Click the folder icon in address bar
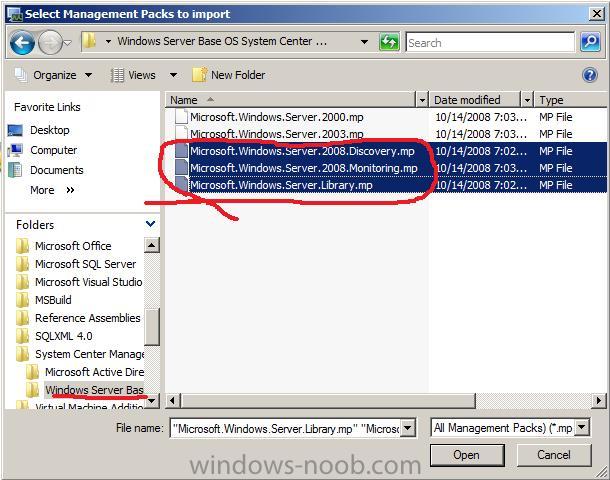The width and height of the screenshot is (610, 480). click(89, 41)
